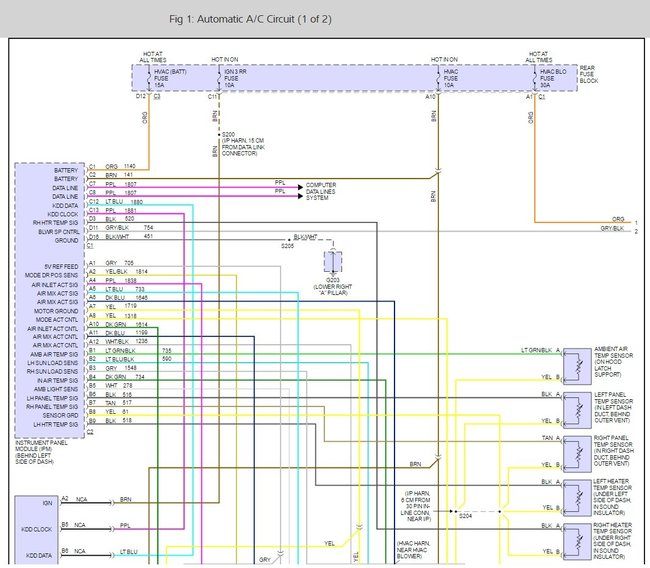The width and height of the screenshot is (650, 568).
Task: Click wire circuit number 1548
Action: 130,368
